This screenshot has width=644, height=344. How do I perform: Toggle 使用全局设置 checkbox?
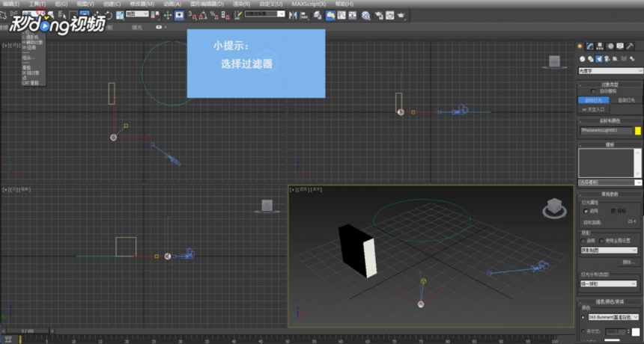pos(602,241)
